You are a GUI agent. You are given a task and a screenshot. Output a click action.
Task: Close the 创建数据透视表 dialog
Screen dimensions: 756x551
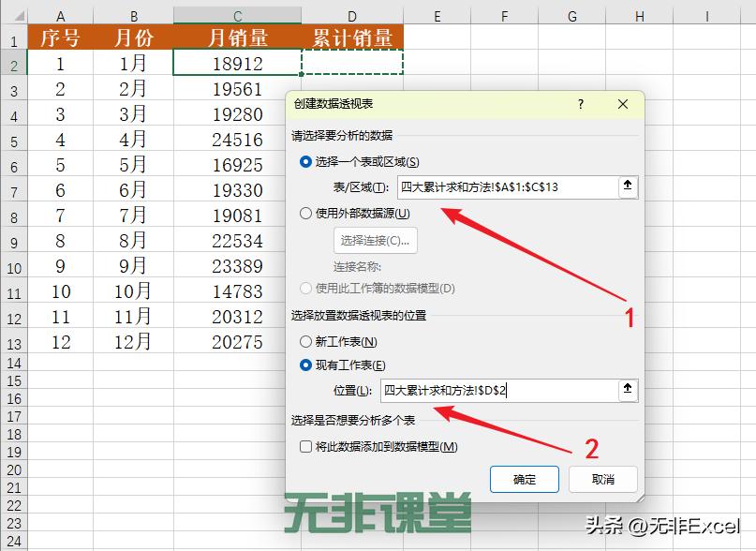tap(623, 104)
